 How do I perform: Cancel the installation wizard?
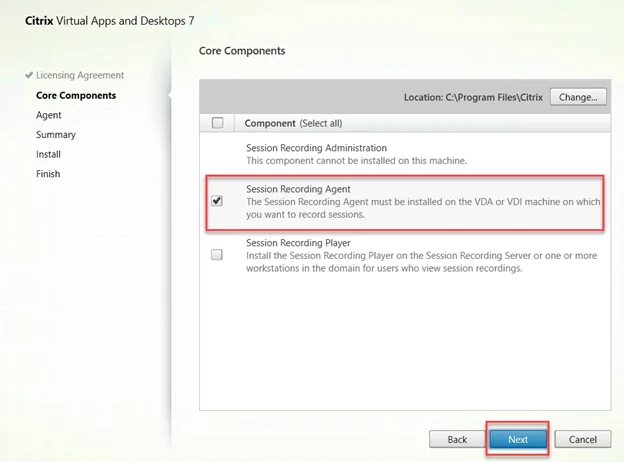(583, 439)
